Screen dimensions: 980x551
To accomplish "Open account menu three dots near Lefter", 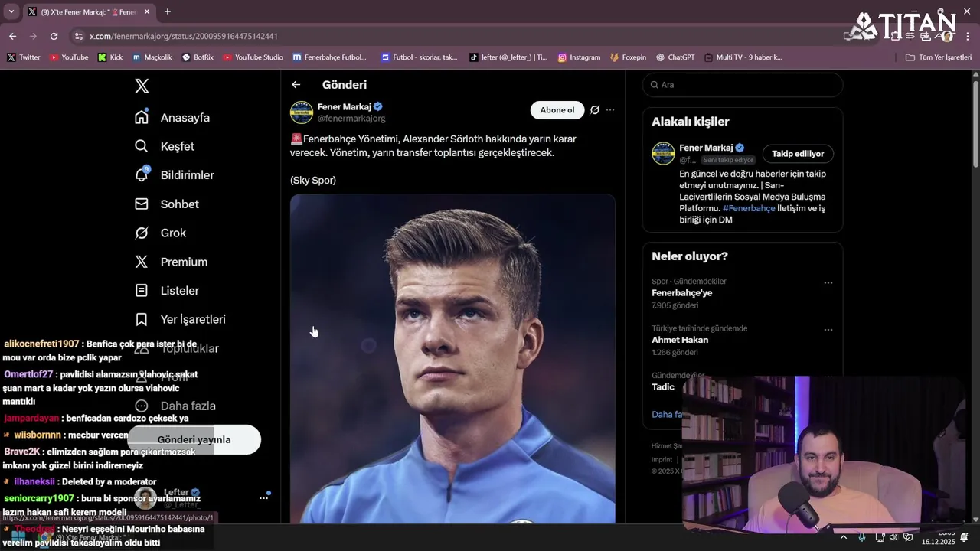I will (263, 497).
